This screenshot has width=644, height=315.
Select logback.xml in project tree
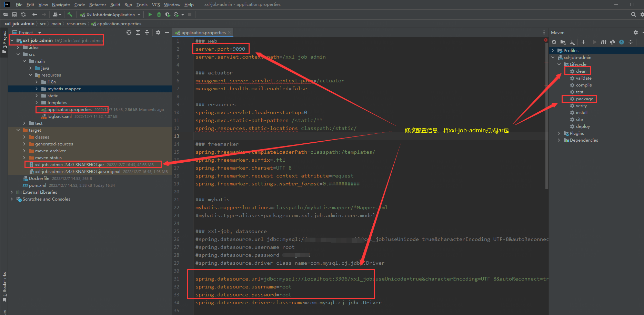pyautogui.click(x=59, y=116)
